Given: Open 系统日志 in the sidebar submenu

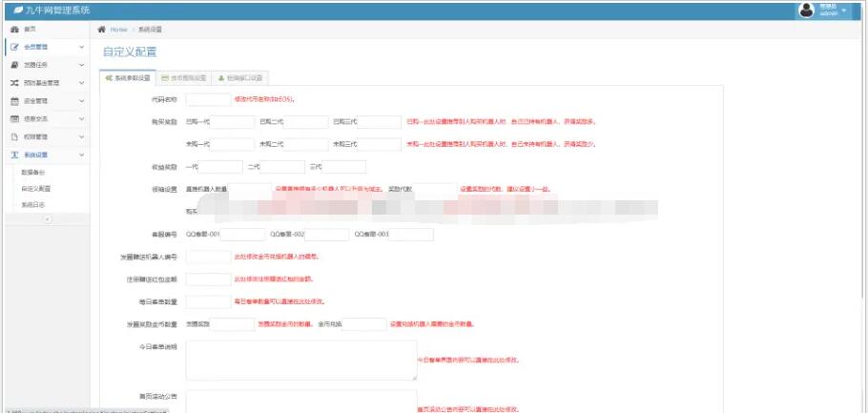Looking at the screenshot, I should point(33,204).
